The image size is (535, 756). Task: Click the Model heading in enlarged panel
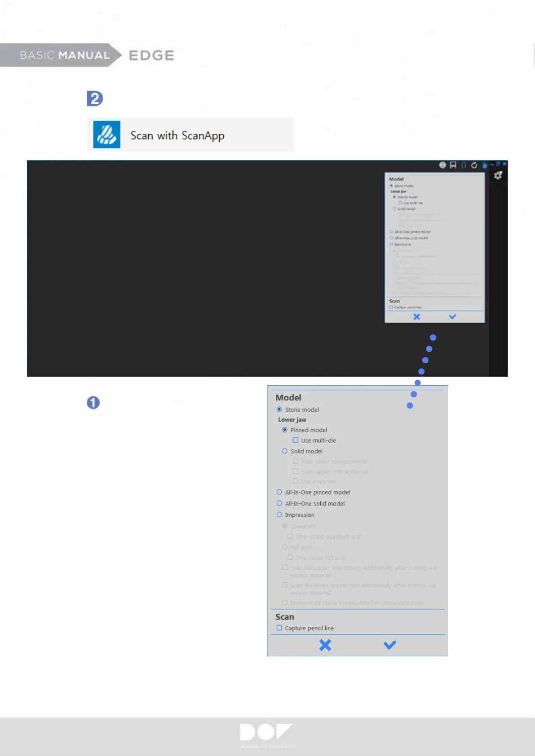[x=288, y=397]
